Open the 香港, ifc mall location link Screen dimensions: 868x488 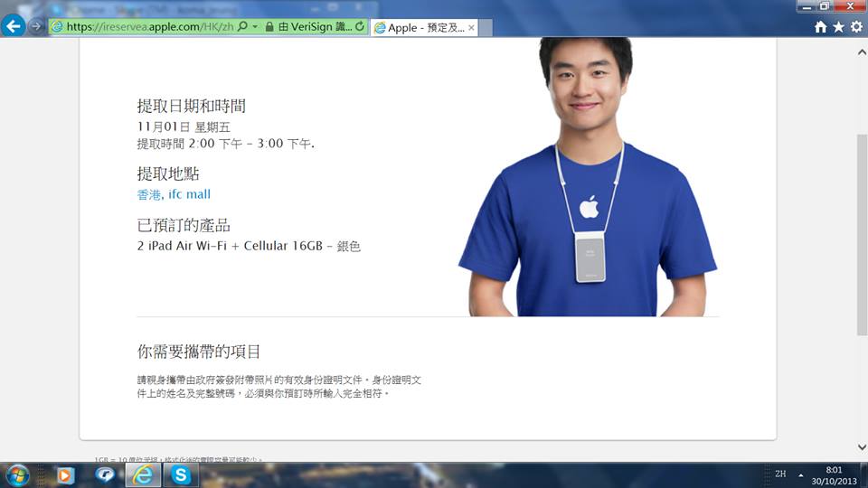pyautogui.click(x=174, y=194)
